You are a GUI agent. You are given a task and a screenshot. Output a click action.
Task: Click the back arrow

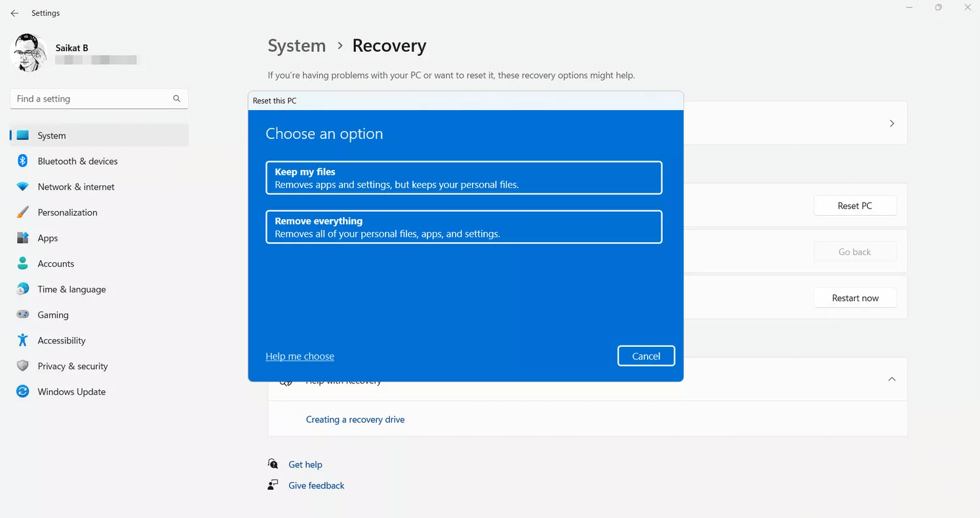(14, 12)
